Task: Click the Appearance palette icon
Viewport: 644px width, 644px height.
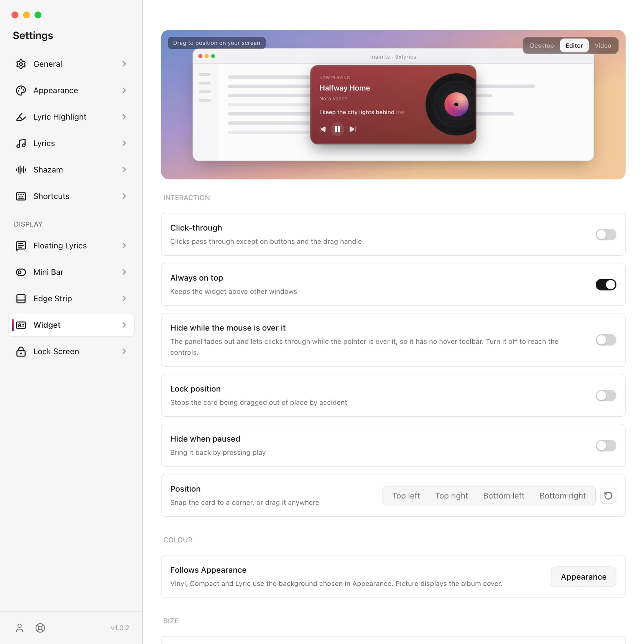Action: (21, 90)
